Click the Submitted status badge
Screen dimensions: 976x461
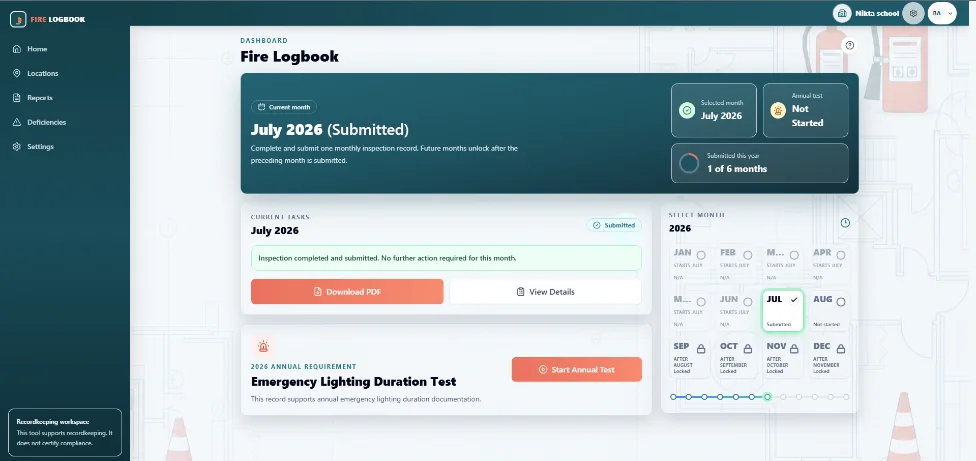614,225
